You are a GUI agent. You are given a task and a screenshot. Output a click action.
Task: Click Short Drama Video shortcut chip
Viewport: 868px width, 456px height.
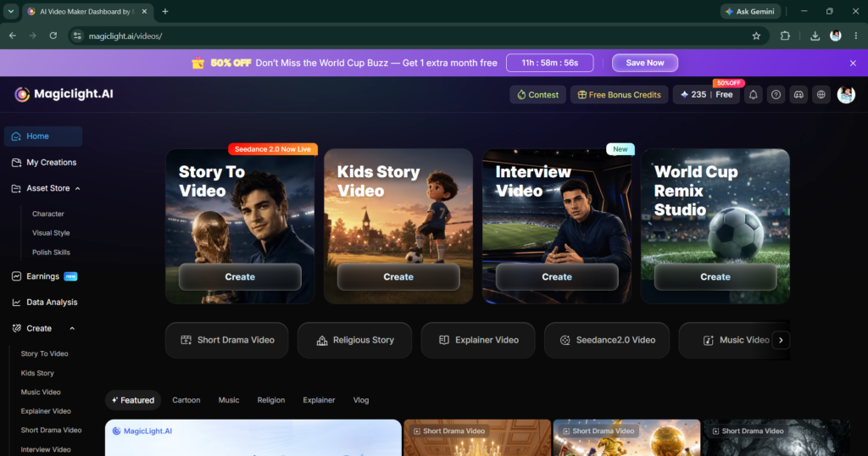[227, 341]
